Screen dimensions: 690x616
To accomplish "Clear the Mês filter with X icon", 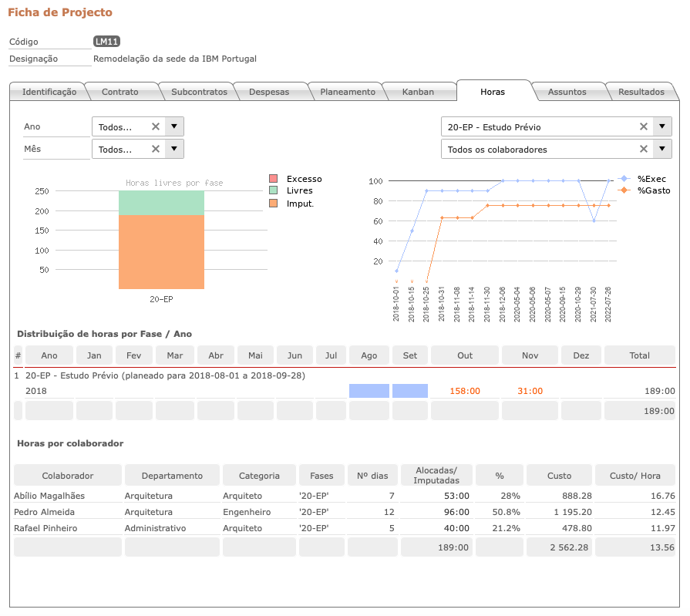I will 155,150.
